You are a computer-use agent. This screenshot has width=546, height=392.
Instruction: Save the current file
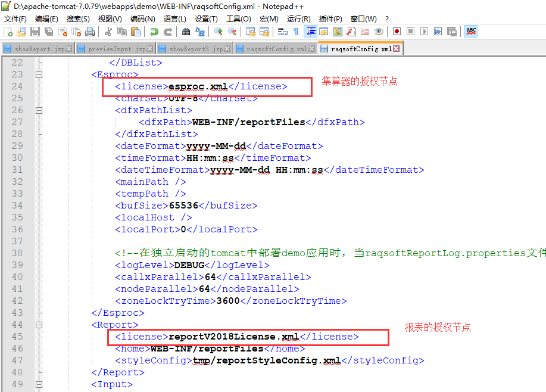(35, 32)
